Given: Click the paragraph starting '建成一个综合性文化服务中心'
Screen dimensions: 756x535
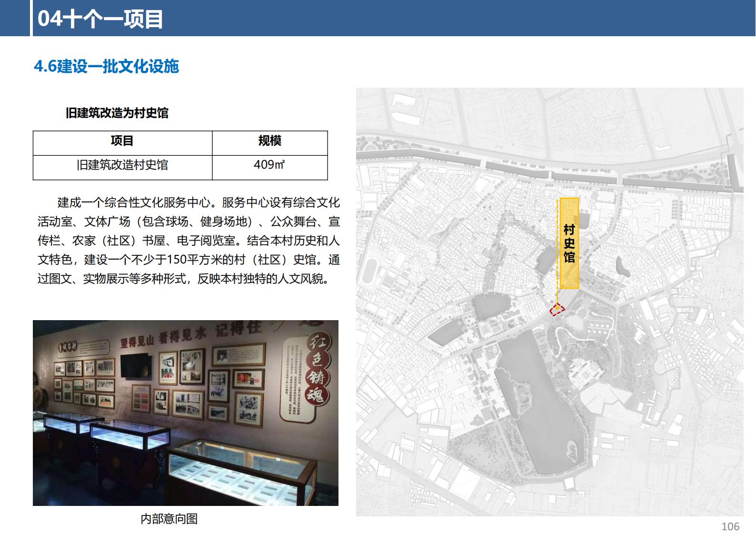Looking at the screenshot, I should (x=189, y=241).
